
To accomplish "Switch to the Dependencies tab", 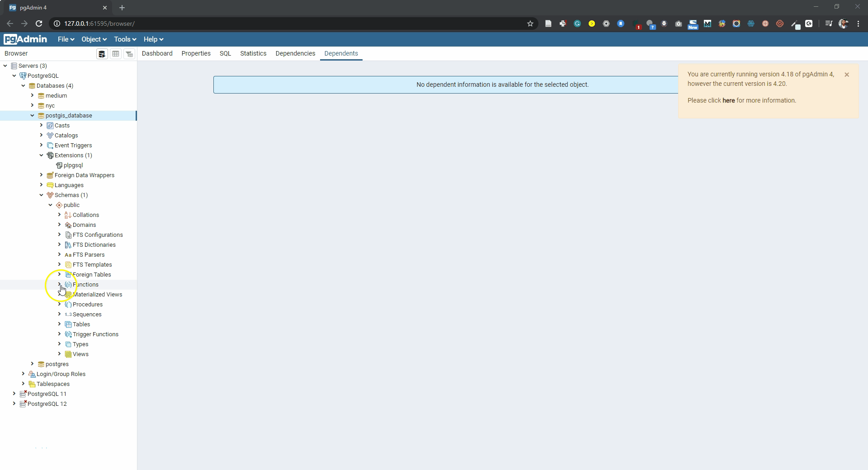I will point(296,53).
